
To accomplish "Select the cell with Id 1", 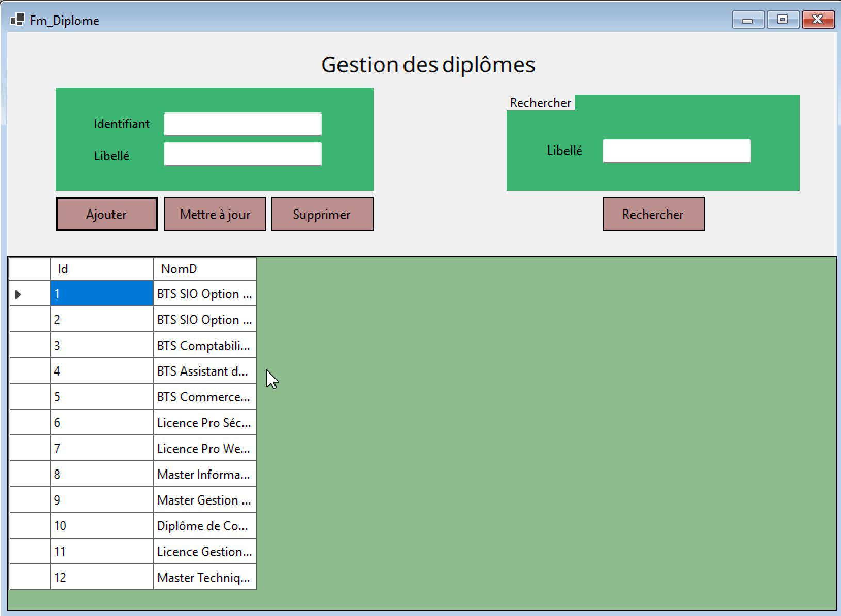I will click(101, 294).
